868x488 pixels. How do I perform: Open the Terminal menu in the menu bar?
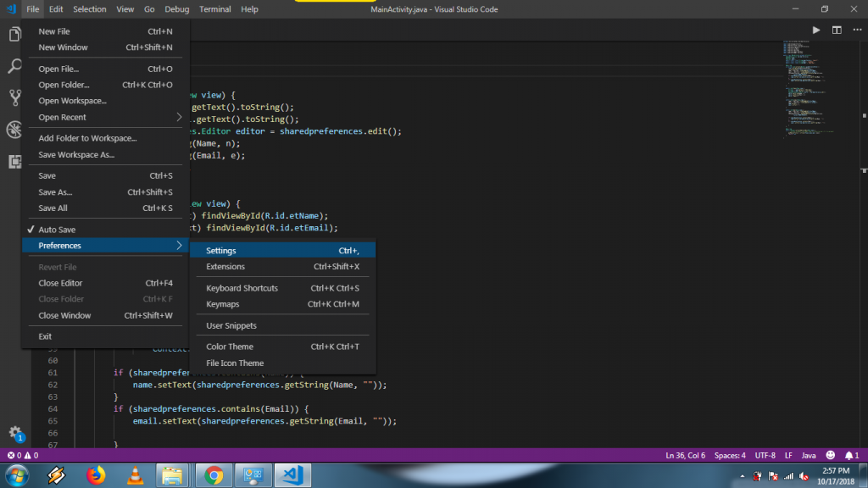(214, 9)
